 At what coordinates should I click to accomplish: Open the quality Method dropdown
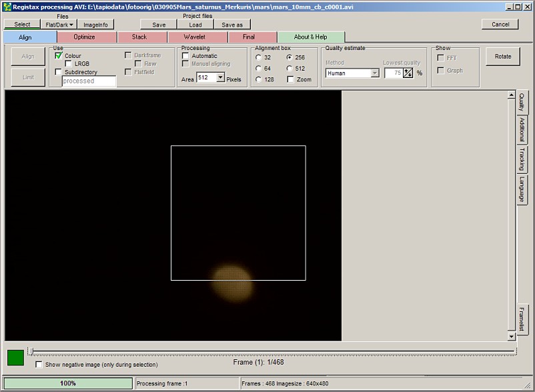click(375, 73)
